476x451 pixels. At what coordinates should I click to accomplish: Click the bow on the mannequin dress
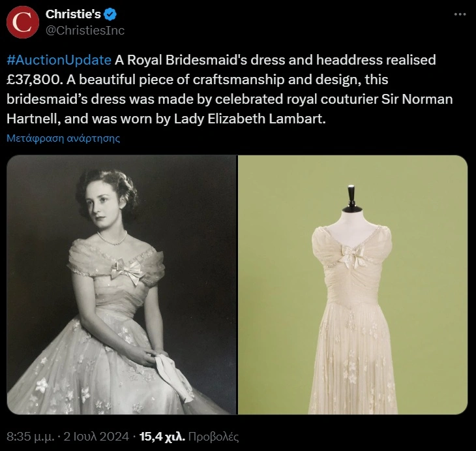pos(353,256)
